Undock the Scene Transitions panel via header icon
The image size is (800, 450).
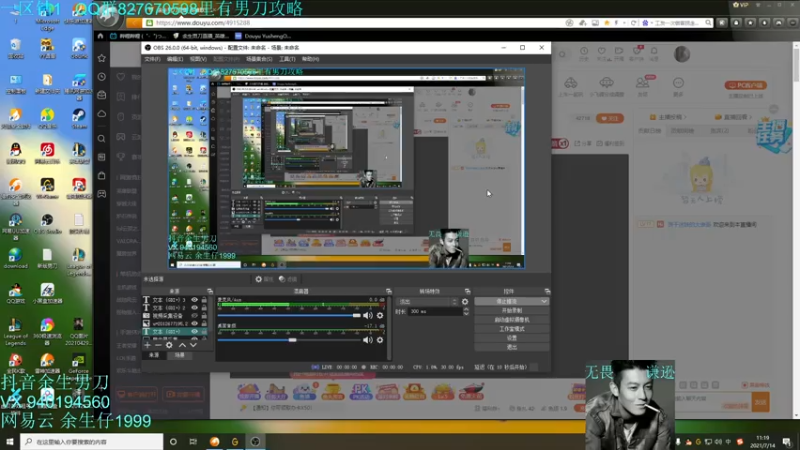click(467, 291)
